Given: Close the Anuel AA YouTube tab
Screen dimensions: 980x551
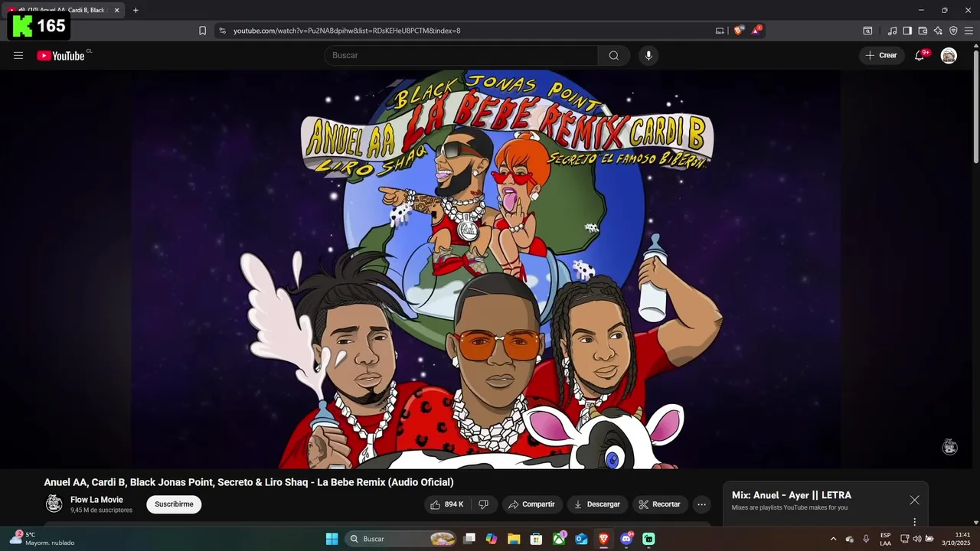Looking at the screenshot, I should pyautogui.click(x=117, y=10).
